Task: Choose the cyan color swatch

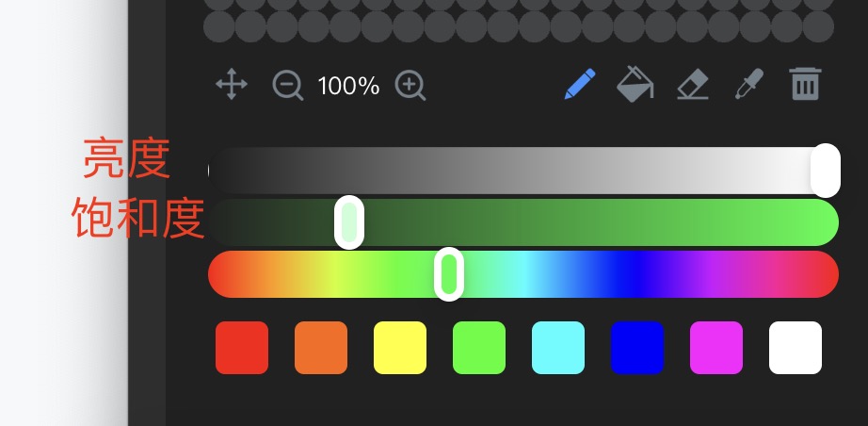Action: pyautogui.click(x=558, y=348)
